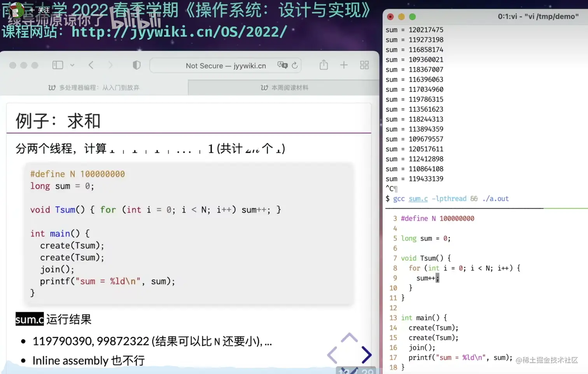Click 'long sum = 0;' in the slide
This screenshot has height=374, width=588.
pyautogui.click(x=62, y=186)
